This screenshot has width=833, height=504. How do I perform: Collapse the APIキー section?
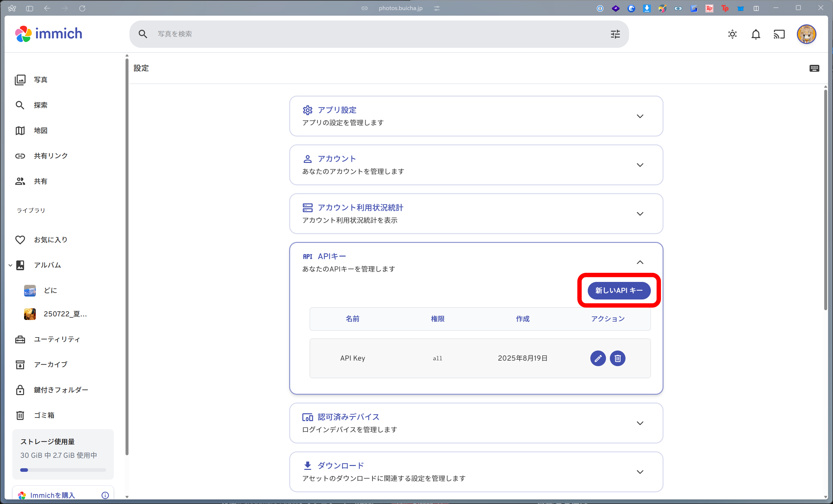pos(639,262)
